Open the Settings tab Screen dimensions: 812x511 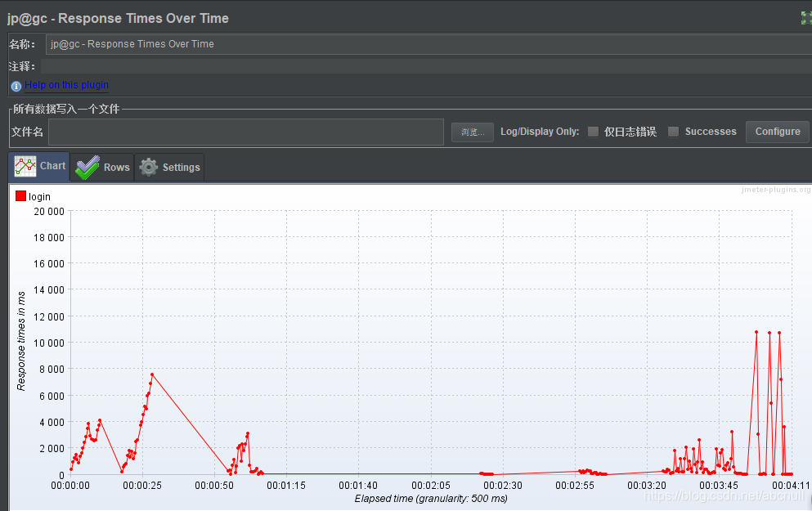point(169,168)
